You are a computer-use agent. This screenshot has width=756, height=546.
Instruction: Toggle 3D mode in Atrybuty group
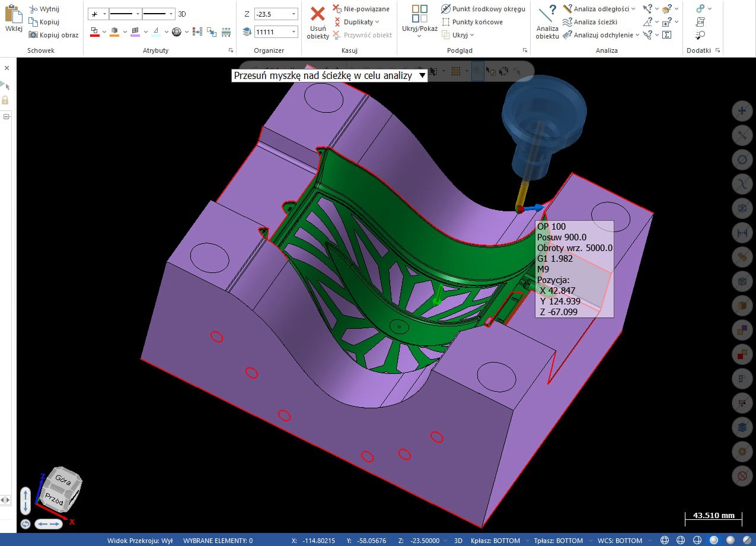182,14
